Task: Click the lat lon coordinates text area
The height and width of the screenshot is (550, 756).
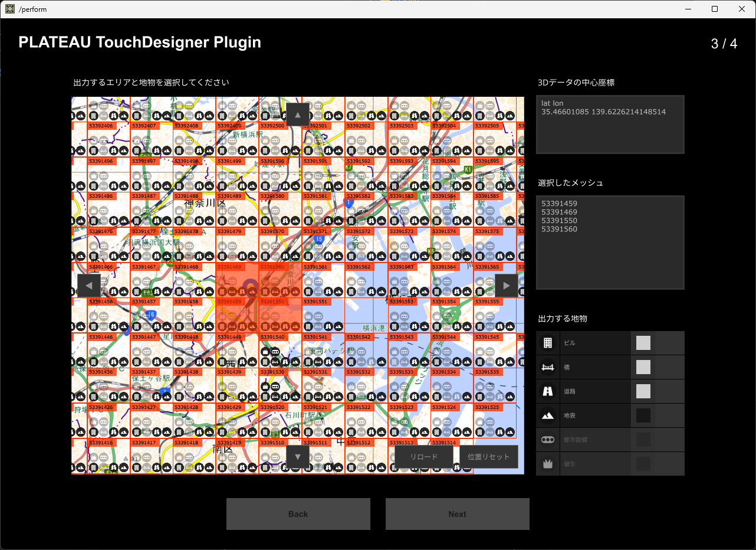Action: pyautogui.click(x=610, y=124)
